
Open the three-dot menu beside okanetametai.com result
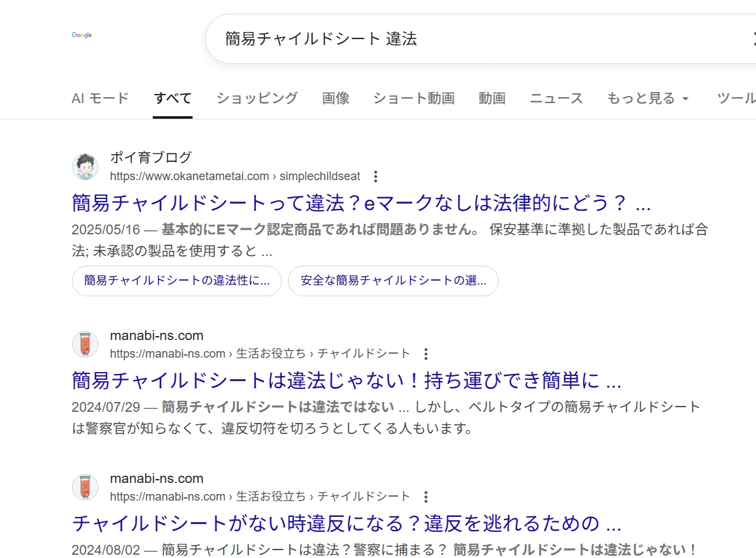pyautogui.click(x=375, y=176)
